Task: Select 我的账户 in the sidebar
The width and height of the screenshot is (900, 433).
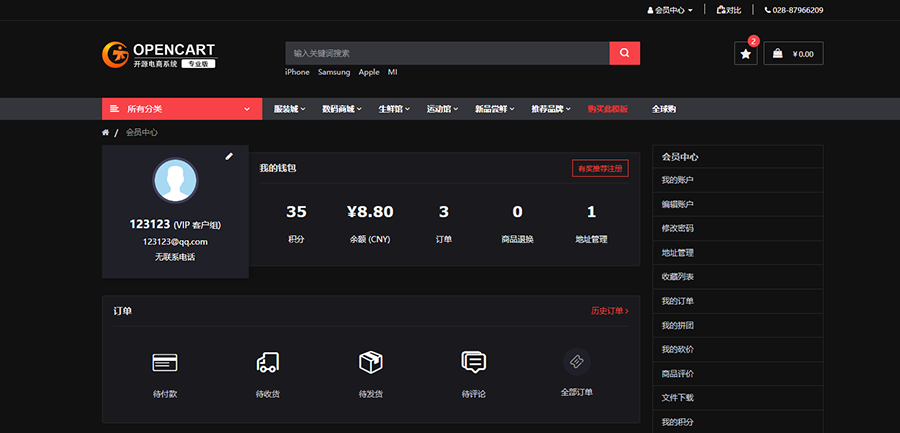Action: 738,180
